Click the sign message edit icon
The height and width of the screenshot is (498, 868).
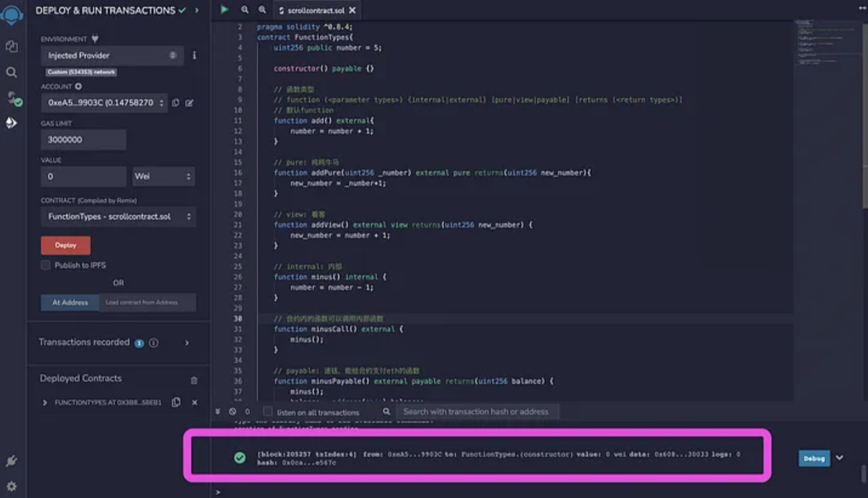(189, 102)
